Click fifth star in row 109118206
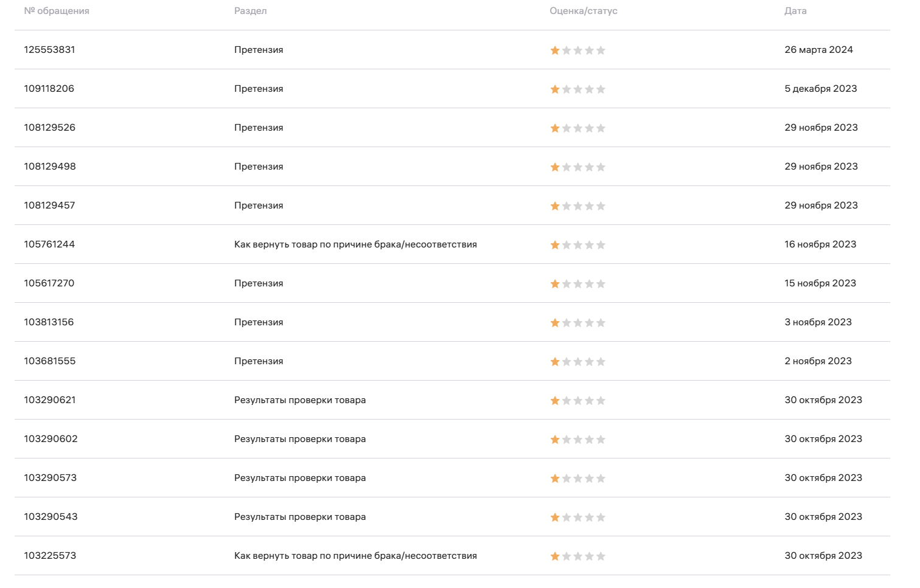 601,89
